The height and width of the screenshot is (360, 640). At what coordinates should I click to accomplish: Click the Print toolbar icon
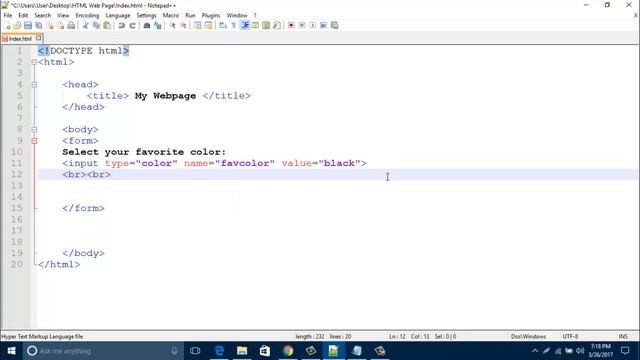[71, 25]
